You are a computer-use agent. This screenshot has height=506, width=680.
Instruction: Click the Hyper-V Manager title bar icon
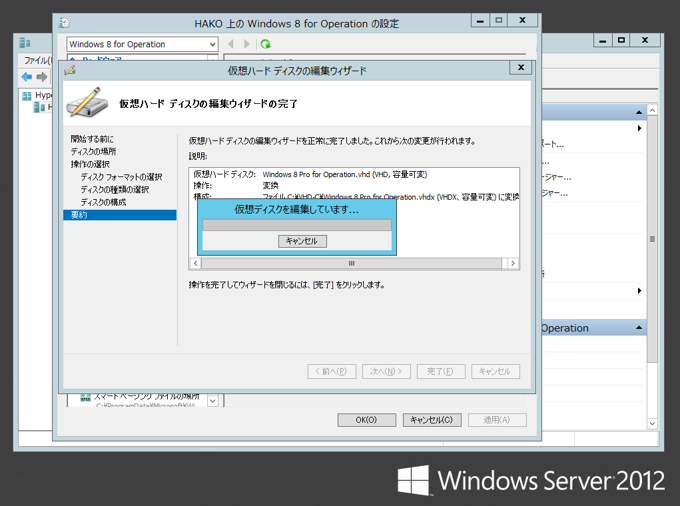[x=25, y=42]
